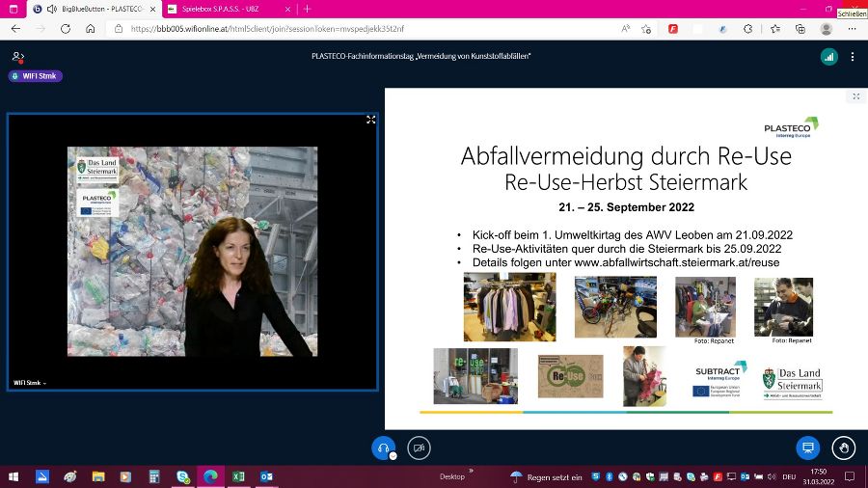Leave audio with the headset button
The image size is (868, 488).
[383, 447]
